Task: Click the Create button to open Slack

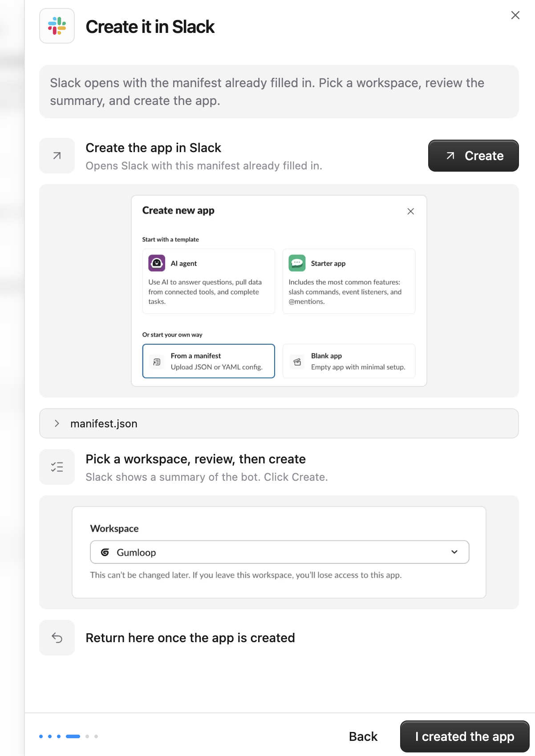Action: click(474, 156)
